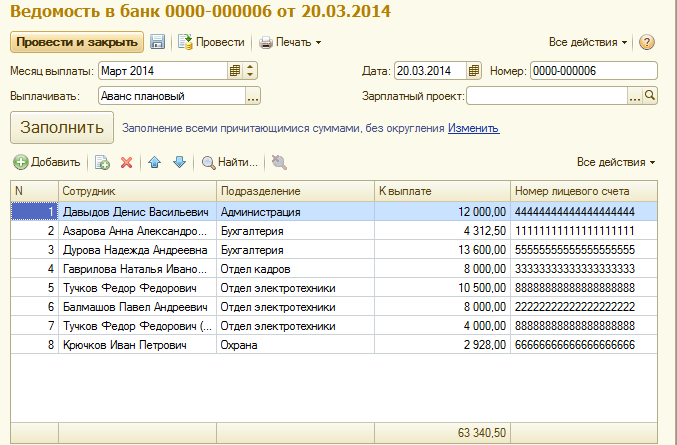Open calendar picker next to Дата field
The image size is (677, 445).
click(474, 70)
